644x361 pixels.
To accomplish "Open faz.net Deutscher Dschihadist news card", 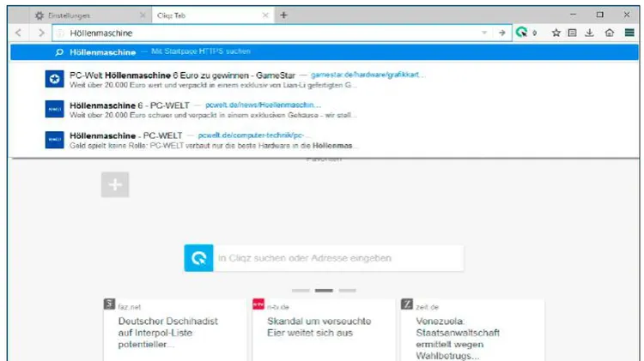I will tap(175, 330).
